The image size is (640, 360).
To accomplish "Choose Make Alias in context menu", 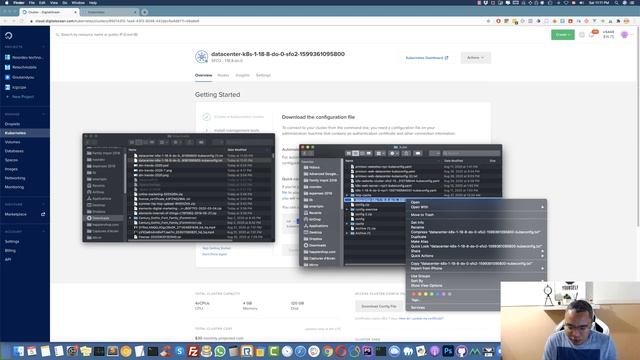I will 419,242.
